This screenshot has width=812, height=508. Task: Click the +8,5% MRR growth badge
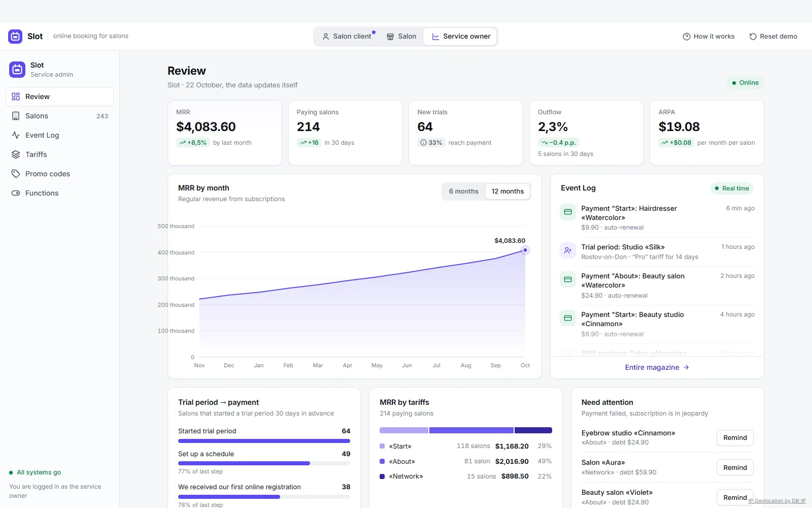(193, 143)
